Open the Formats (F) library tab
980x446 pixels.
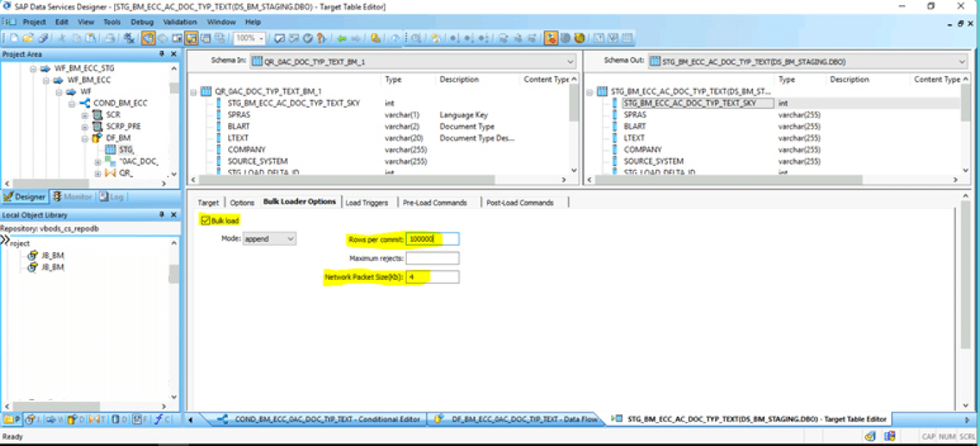click(x=139, y=419)
